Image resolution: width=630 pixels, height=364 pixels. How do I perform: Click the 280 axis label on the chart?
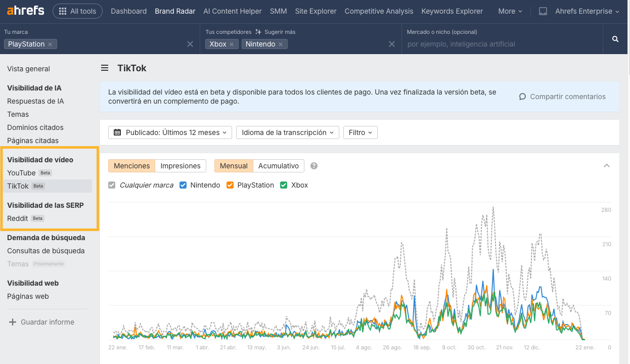pyautogui.click(x=606, y=210)
